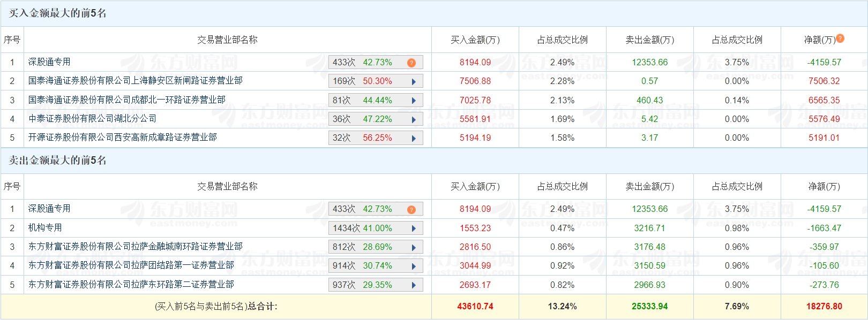Click orange question icon in first 深股通专用 row
Viewport: 868px width, 320px height.
(411, 63)
